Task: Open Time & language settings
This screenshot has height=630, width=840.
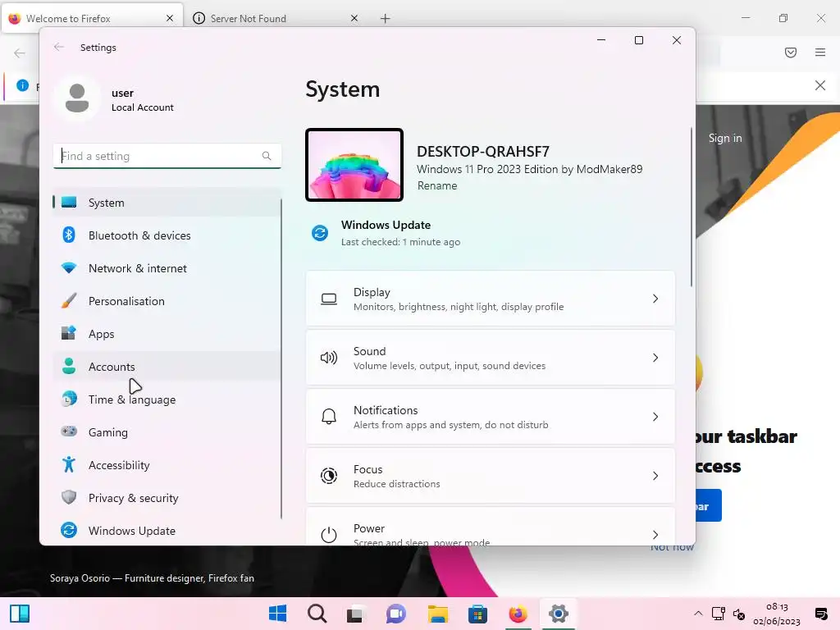Action: point(167,399)
